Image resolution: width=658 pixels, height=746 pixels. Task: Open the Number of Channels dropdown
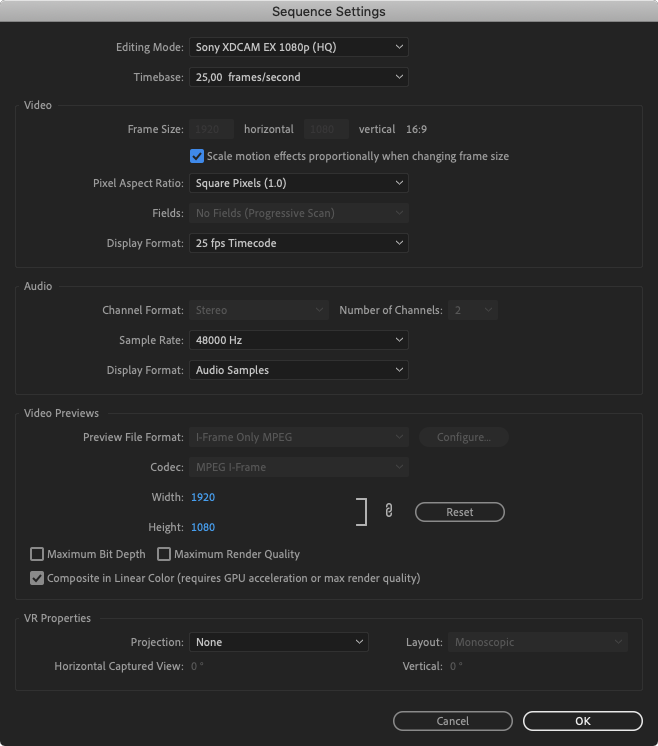point(473,310)
